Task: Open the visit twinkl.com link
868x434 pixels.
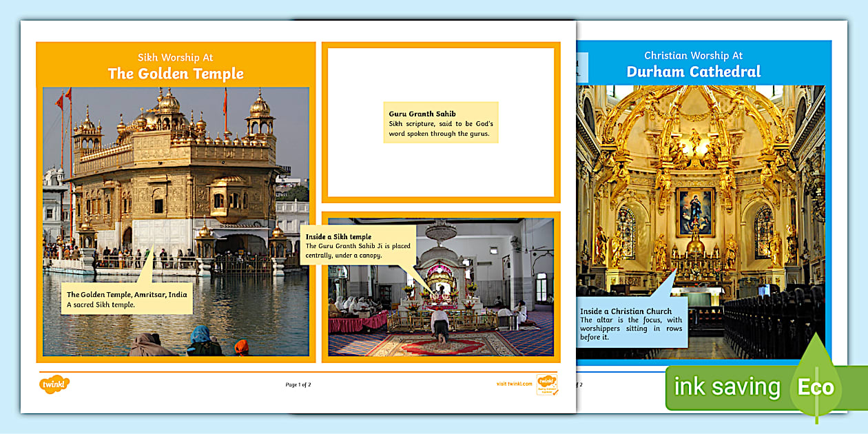Action: click(x=514, y=384)
